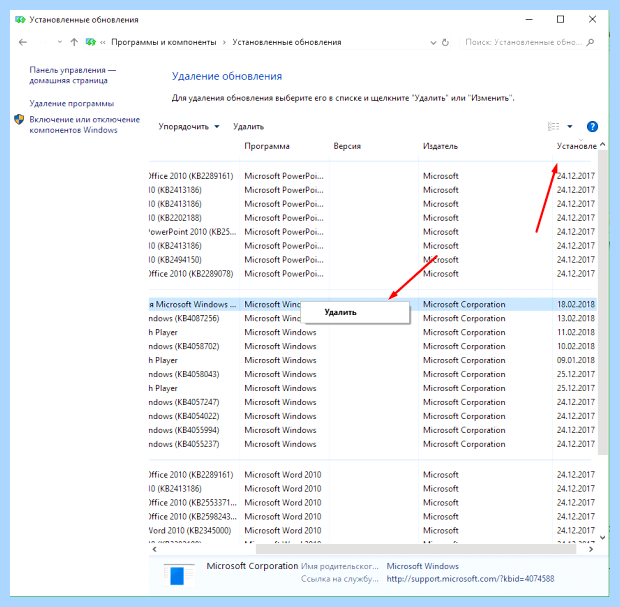Sort by 'Установлено' column header
This screenshot has height=607, width=620.
pyautogui.click(x=577, y=146)
